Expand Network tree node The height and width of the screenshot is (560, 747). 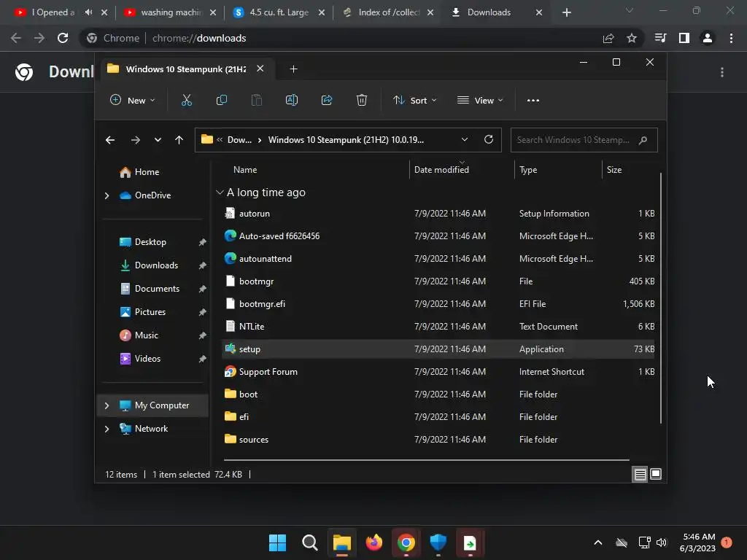107,429
